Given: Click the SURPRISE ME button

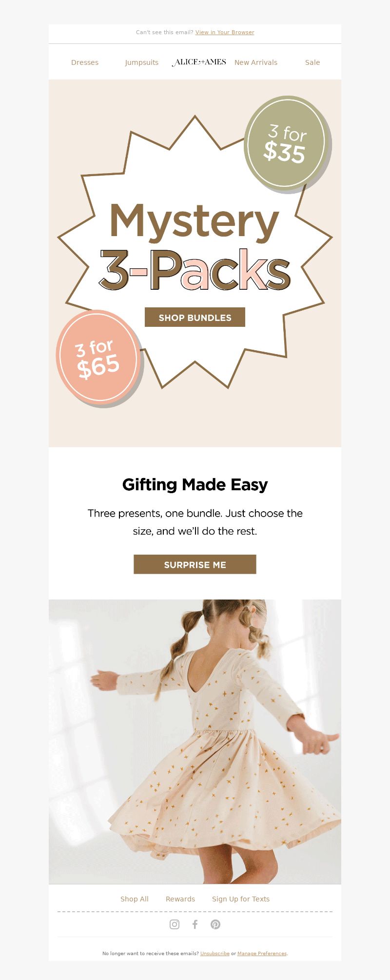Looking at the screenshot, I should pyautogui.click(x=195, y=564).
